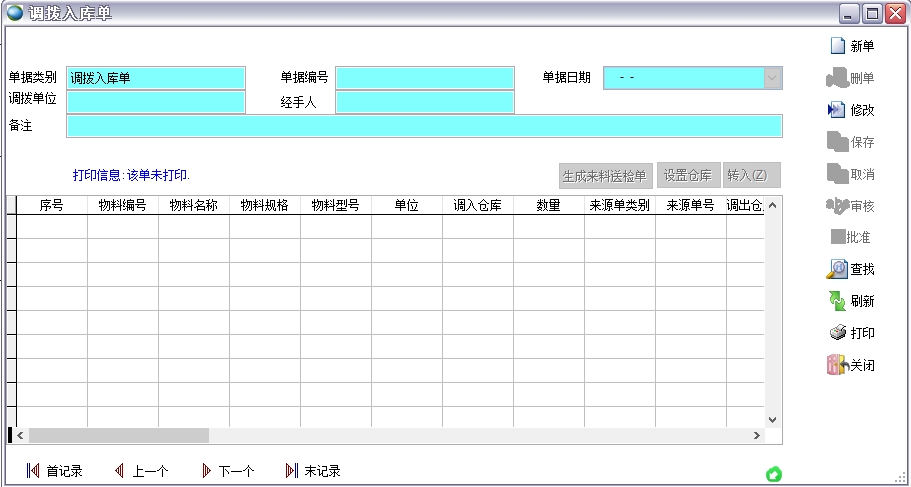Image resolution: width=911 pixels, height=487 pixels.
Task: Click the 经手人 input field
Action: pyautogui.click(x=424, y=102)
